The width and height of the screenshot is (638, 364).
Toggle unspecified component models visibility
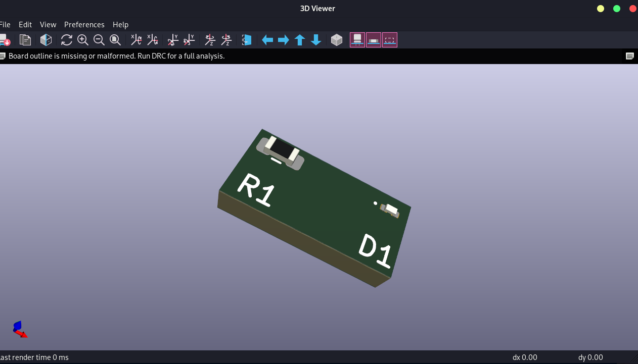click(389, 40)
